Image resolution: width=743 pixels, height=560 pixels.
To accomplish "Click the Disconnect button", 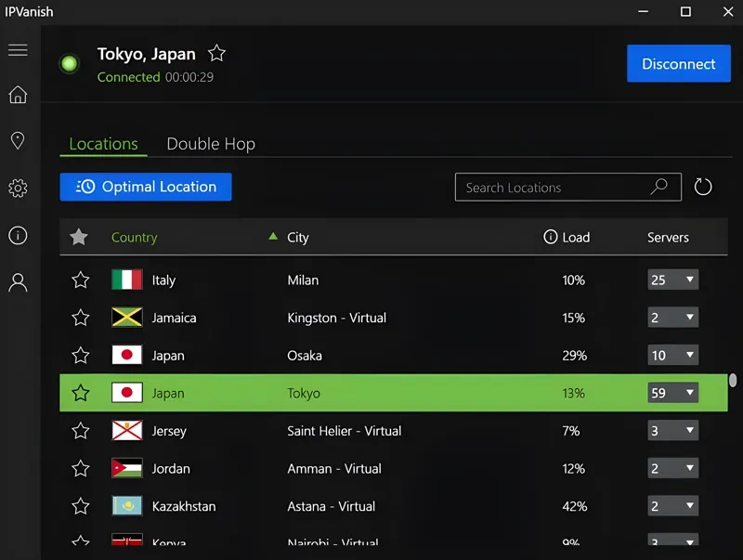I will click(x=679, y=63).
